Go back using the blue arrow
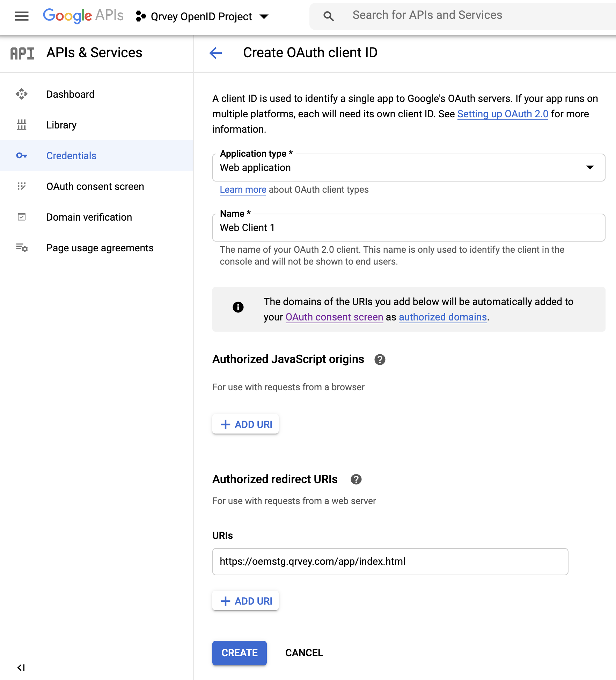616x680 pixels. pos(215,53)
